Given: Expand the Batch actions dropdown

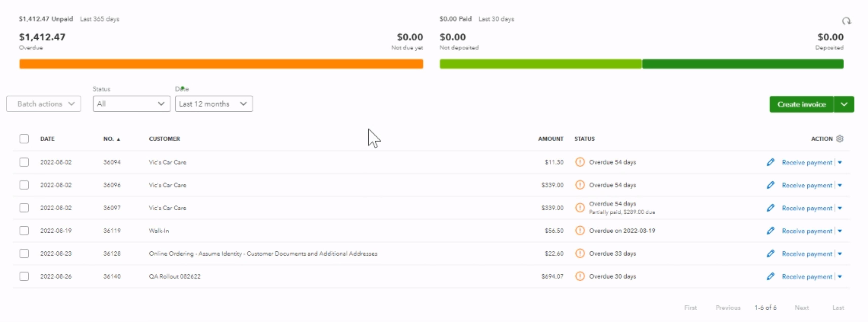Looking at the screenshot, I should click(43, 104).
